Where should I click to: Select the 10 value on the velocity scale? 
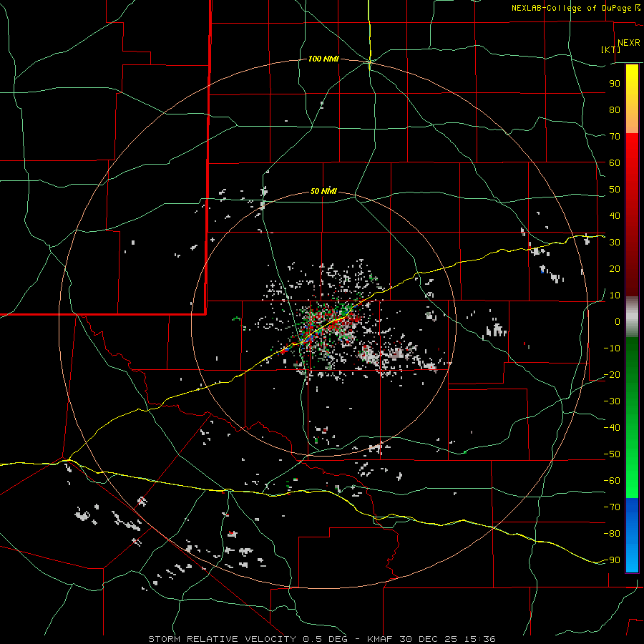click(615, 296)
